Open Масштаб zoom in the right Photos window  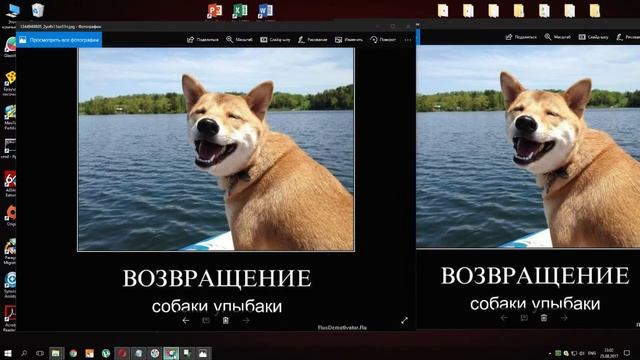pos(558,37)
